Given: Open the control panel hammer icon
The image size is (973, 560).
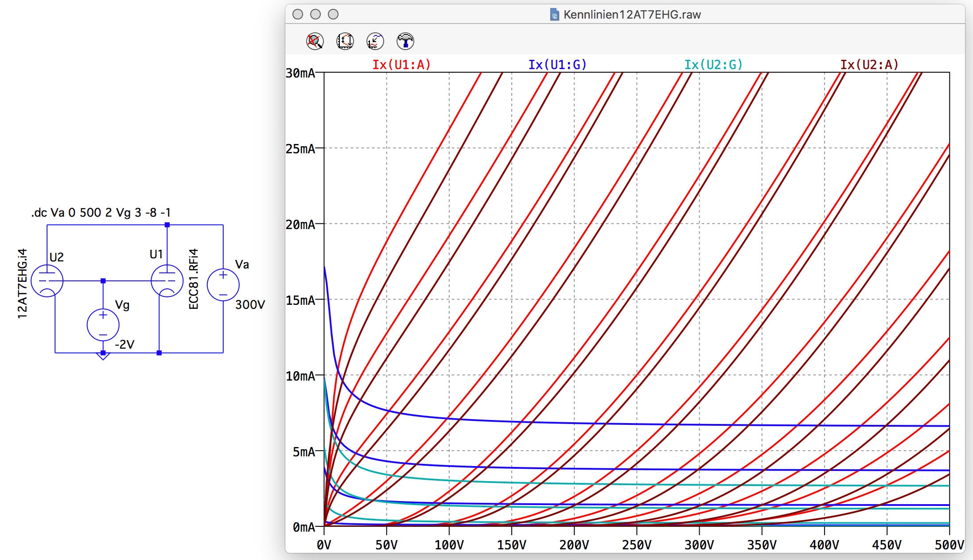Looking at the screenshot, I should (405, 41).
